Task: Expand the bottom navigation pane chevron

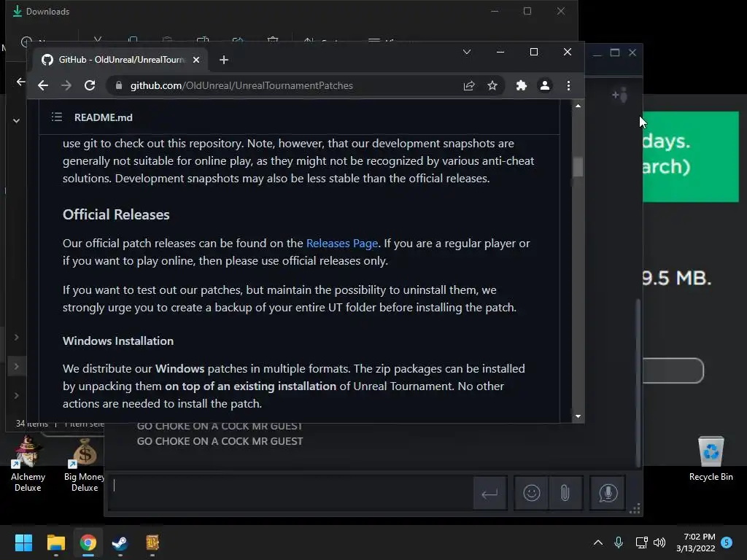Action: pos(16,395)
